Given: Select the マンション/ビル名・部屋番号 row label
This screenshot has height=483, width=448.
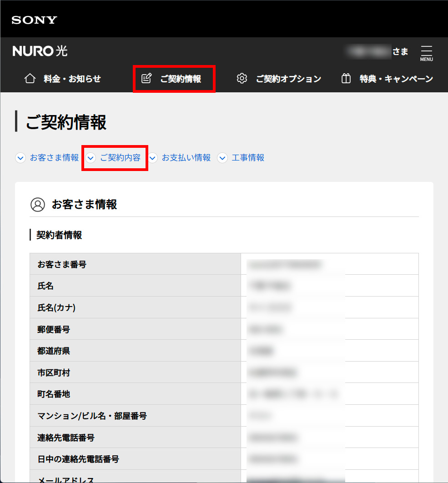Looking at the screenshot, I should click(92, 416).
